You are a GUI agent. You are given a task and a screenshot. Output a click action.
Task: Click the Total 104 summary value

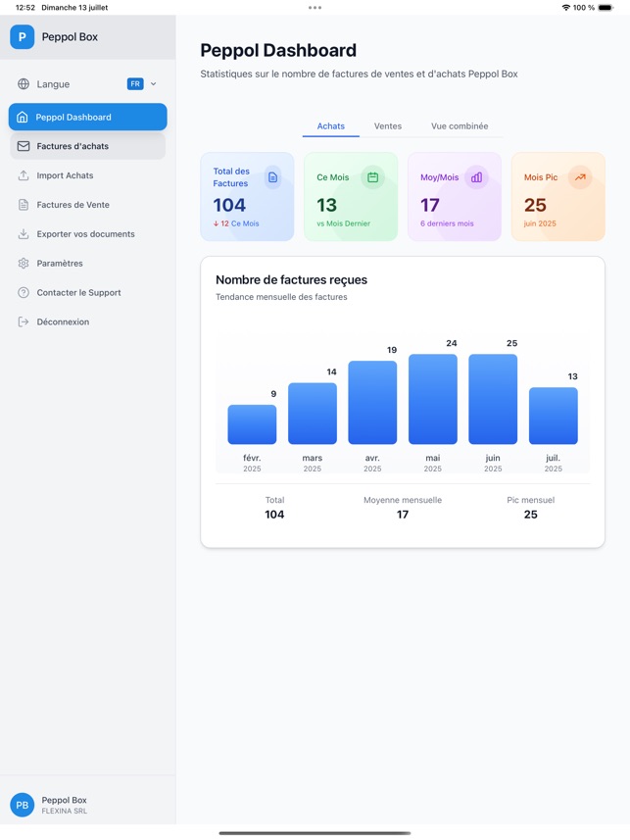point(274,515)
